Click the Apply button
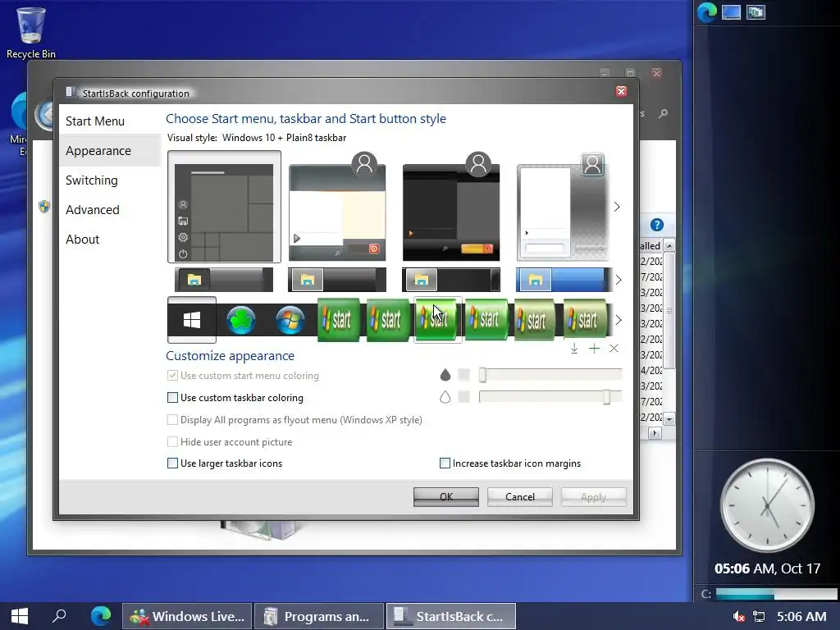 pos(594,496)
